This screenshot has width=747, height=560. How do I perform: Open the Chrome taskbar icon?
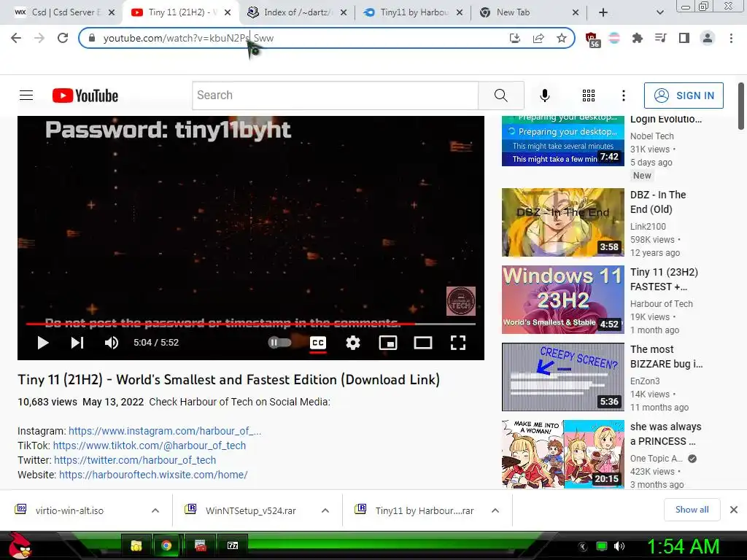[x=166, y=545]
